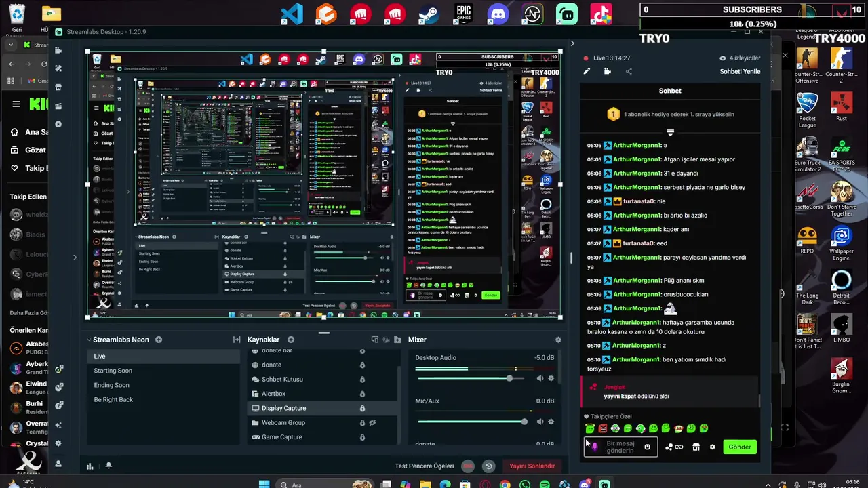This screenshot has height=488, width=868.
Task: Open the App Store icon in Streamlabs sidebar
Action: point(59,87)
